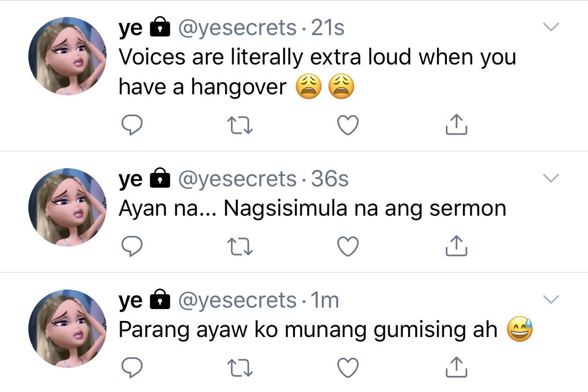Open the 'ye' display name on the 36s tweet
This screenshot has width=588, height=392.
pos(131,180)
